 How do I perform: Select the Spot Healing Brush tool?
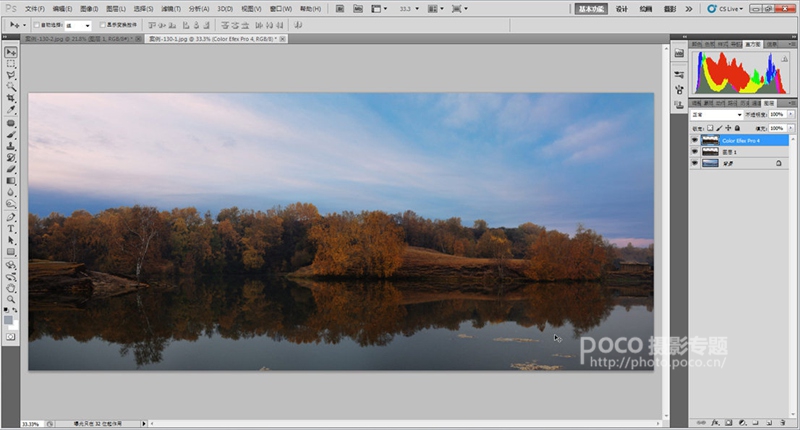[11, 123]
